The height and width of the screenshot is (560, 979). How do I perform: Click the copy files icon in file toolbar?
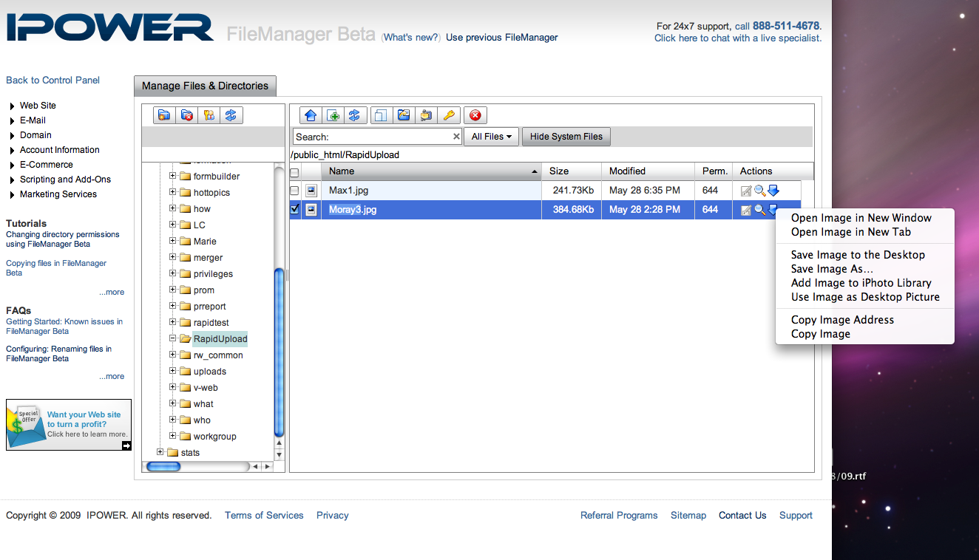[381, 115]
